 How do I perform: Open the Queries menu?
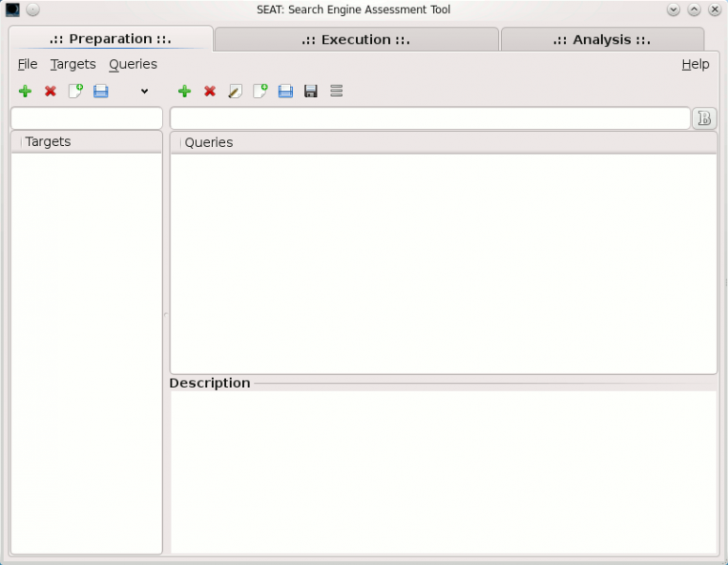click(133, 64)
